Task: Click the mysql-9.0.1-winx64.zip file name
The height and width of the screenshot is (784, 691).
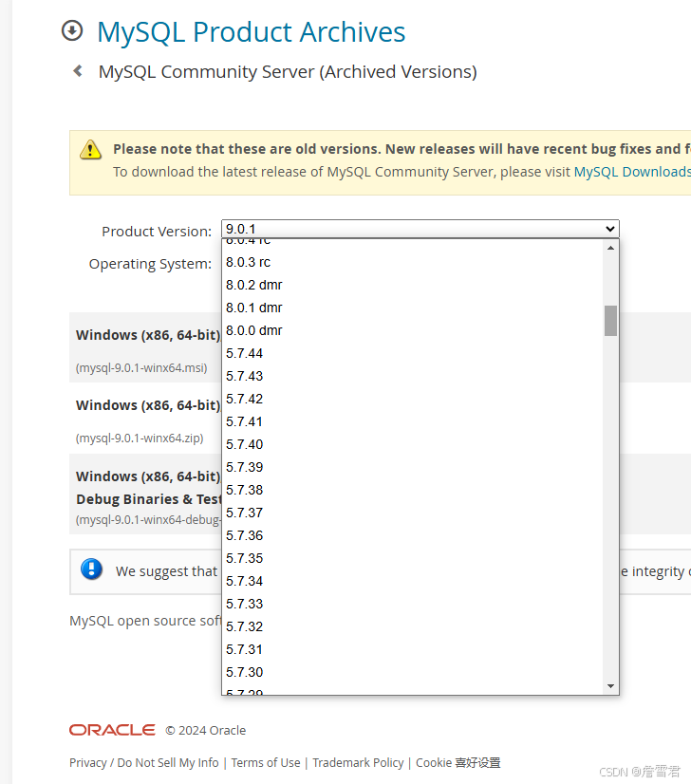Action: coord(140,438)
